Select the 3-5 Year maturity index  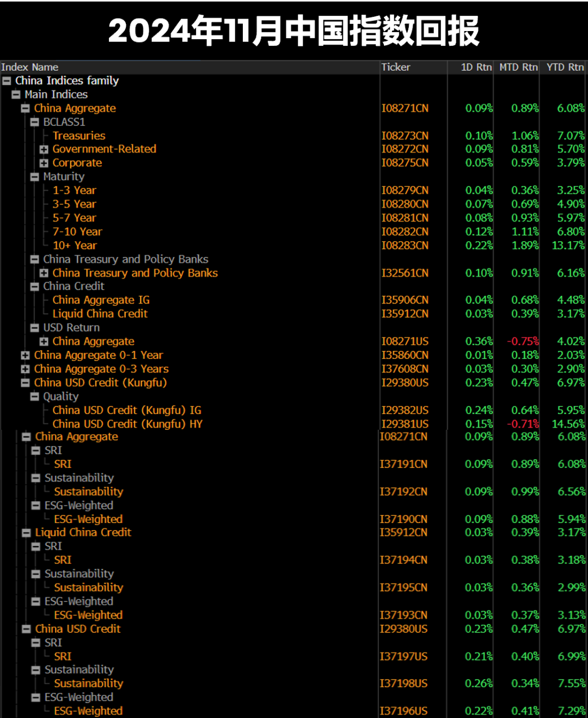point(74,204)
